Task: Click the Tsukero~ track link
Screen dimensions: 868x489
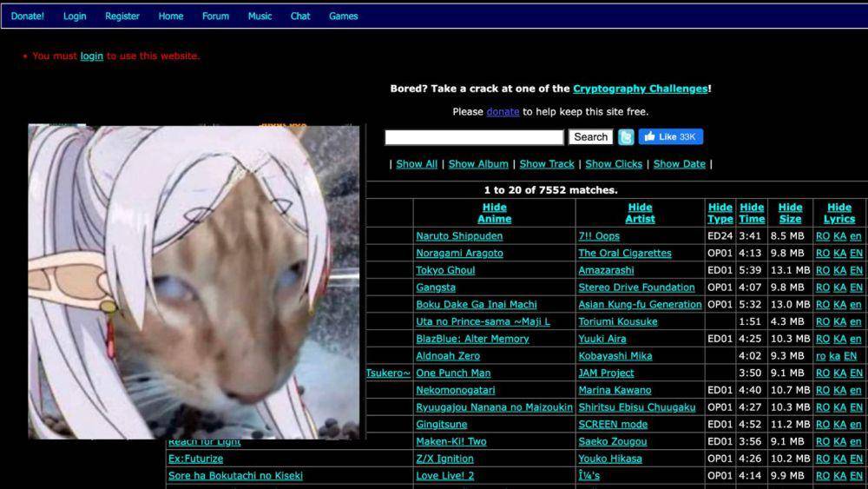Action: coord(388,373)
